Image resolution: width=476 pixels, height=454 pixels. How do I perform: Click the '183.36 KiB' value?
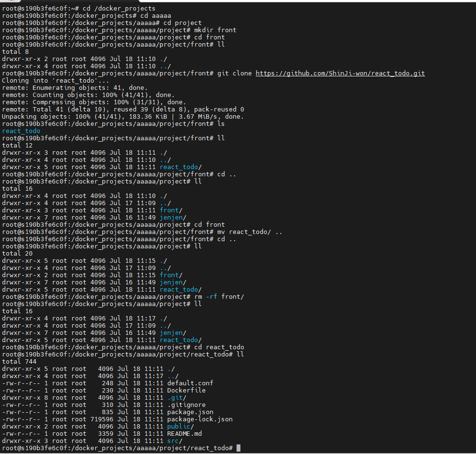pyautogui.click(x=148, y=117)
